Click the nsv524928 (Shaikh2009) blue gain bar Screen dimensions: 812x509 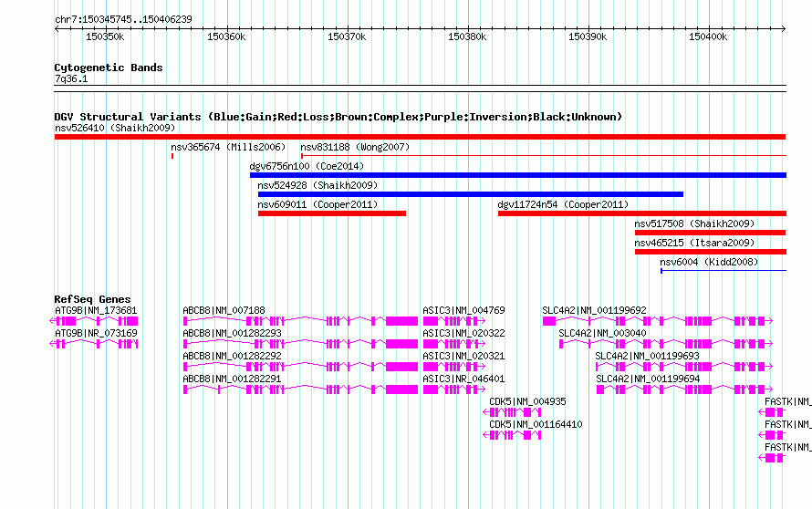(471, 194)
